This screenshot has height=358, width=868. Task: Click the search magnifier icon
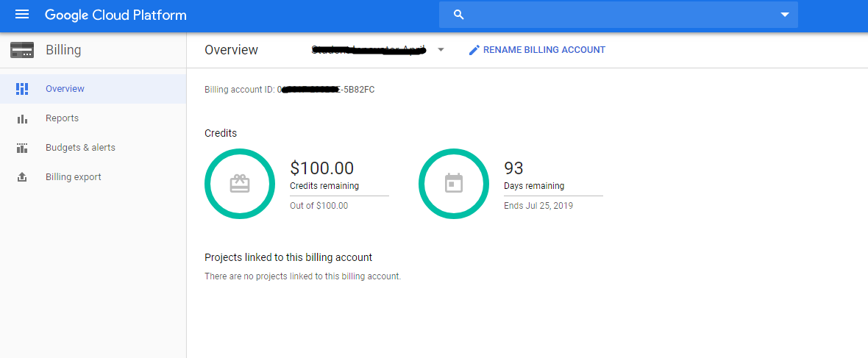(458, 15)
